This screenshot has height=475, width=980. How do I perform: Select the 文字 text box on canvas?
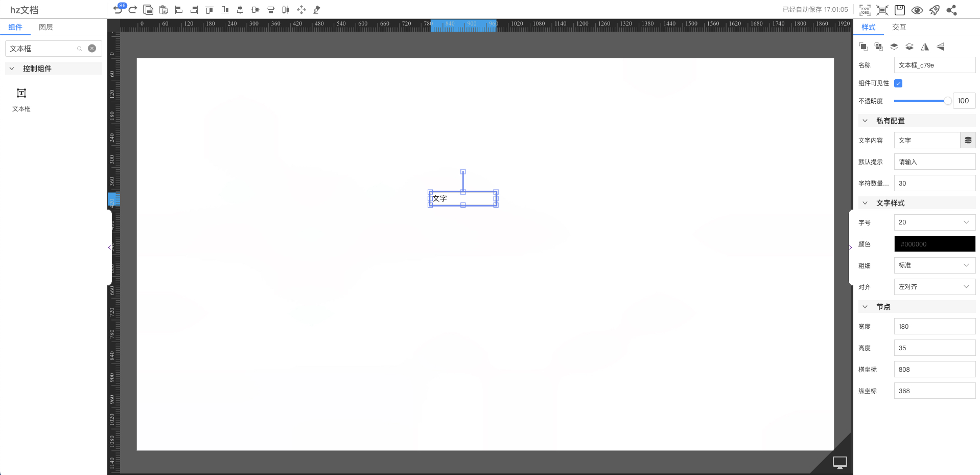(x=463, y=198)
